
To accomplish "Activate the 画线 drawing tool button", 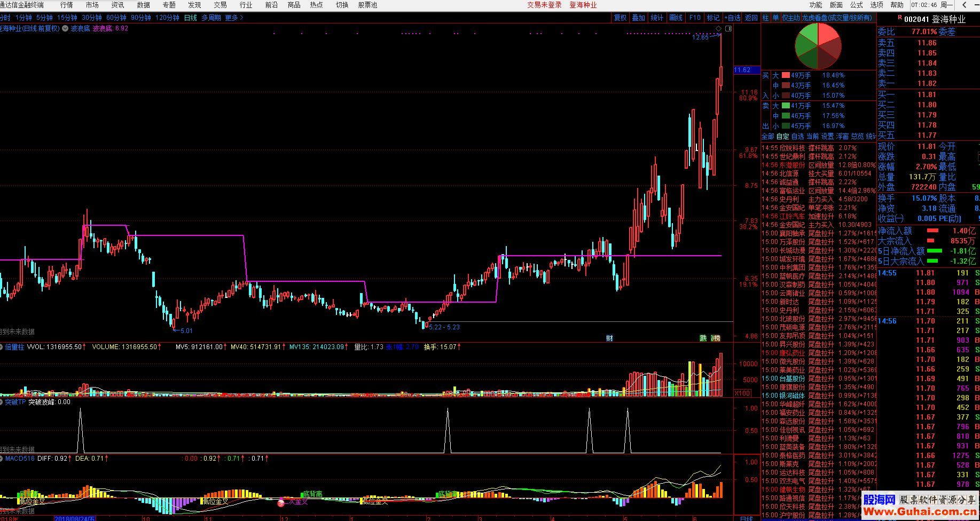I will (x=676, y=18).
